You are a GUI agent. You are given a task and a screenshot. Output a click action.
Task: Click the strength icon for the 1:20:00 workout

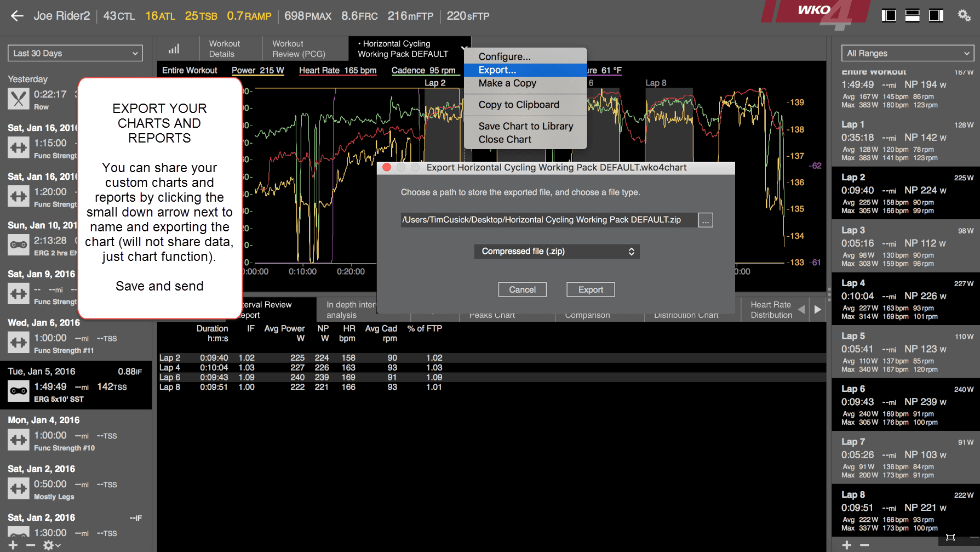pos(19,196)
